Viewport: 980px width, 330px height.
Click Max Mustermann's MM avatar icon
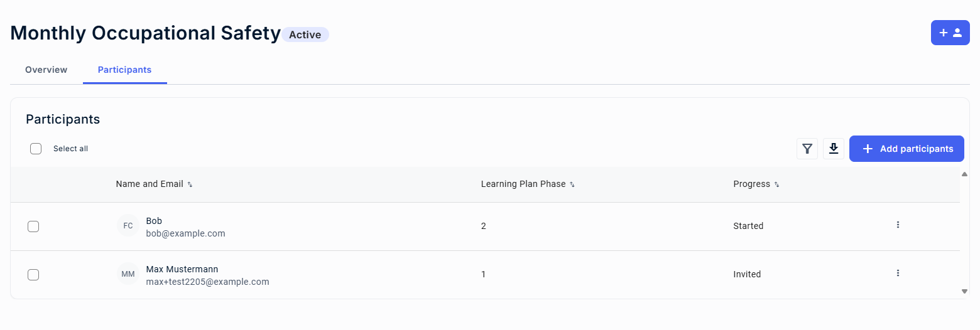pyautogui.click(x=128, y=274)
